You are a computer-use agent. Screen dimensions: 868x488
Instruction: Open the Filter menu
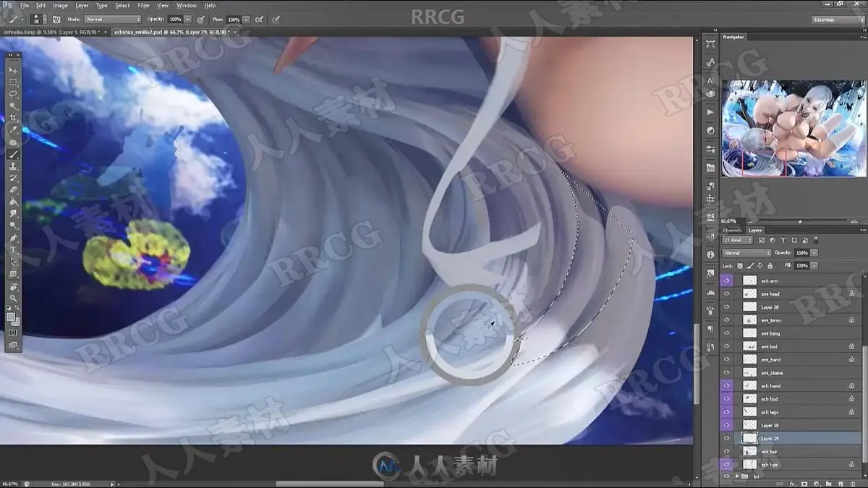coord(144,5)
